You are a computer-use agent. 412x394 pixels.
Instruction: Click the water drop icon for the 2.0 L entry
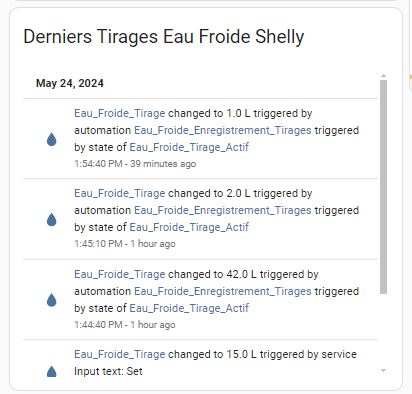(52, 220)
